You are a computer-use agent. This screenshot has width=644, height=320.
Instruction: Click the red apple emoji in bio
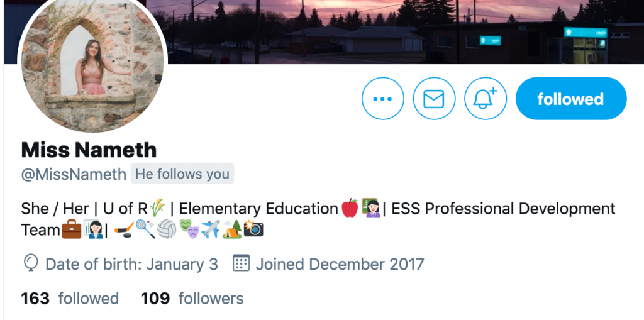pos(350,208)
